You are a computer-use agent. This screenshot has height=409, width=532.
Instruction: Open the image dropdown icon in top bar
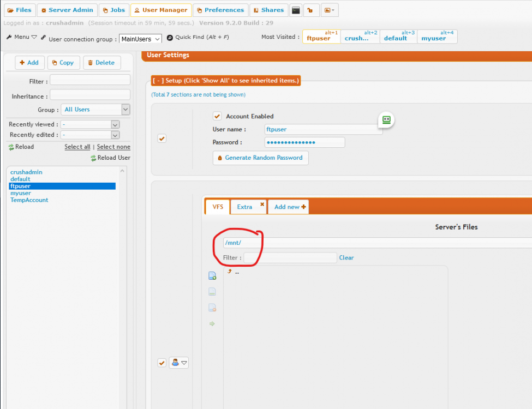(x=330, y=10)
